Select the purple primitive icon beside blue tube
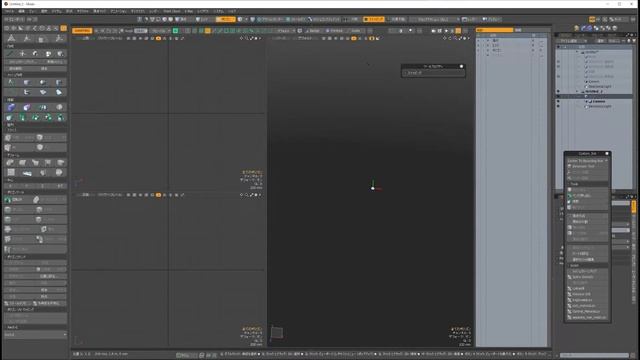Viewport: 640px width, 360px height. tap(27, 107)
